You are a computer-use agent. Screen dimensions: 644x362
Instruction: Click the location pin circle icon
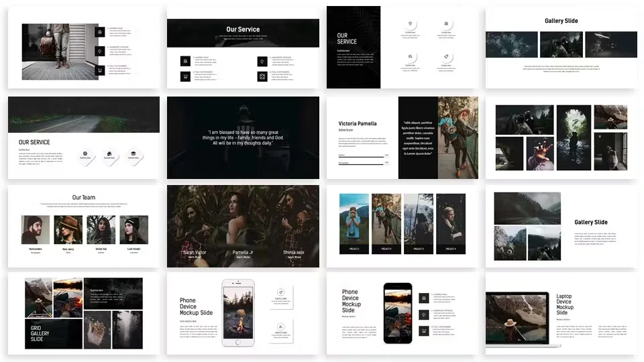click(x=410, y=24)
